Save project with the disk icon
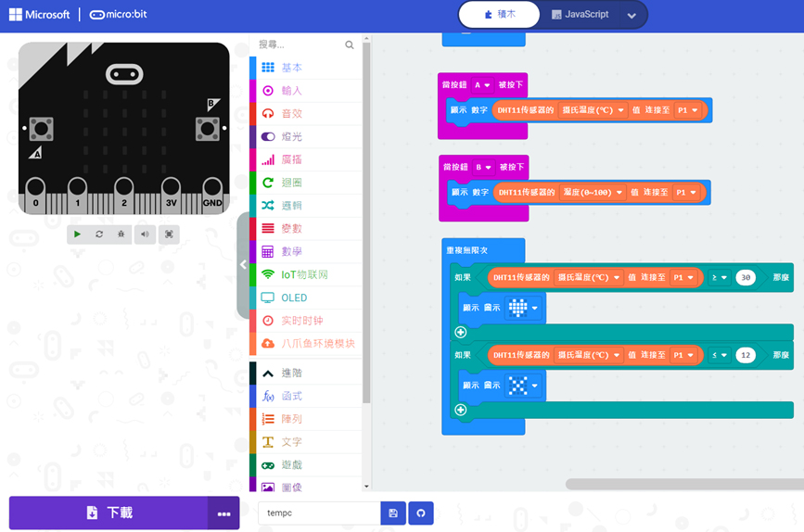This screenshot has height=532, width=804. (393, 513)
